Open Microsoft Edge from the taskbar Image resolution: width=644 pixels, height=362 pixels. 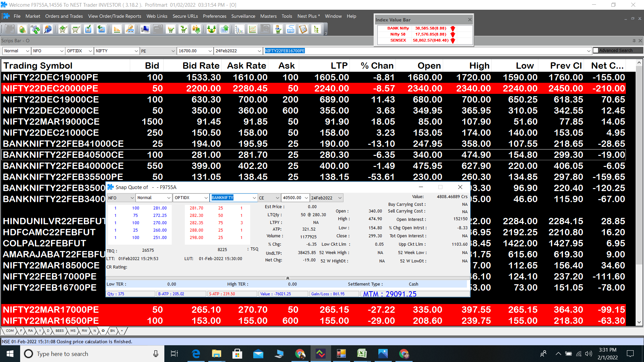196,354
